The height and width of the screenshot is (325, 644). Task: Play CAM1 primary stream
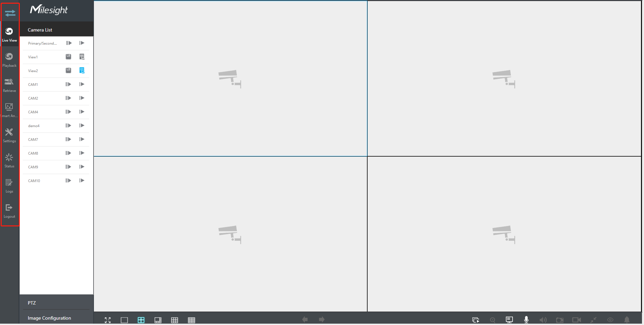[68, 84]
